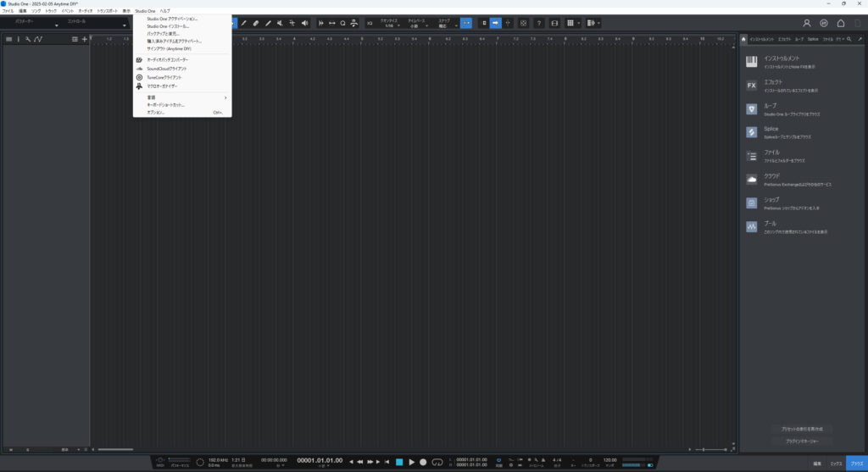Toggle the Snap button in toolbar
This screenshot has width=868, height=472.
click(x=466, y=23)
